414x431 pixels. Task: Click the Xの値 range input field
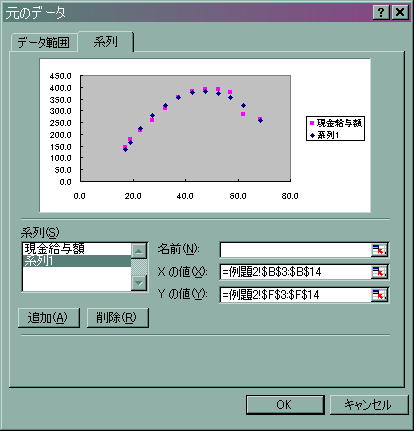(296, 272)
